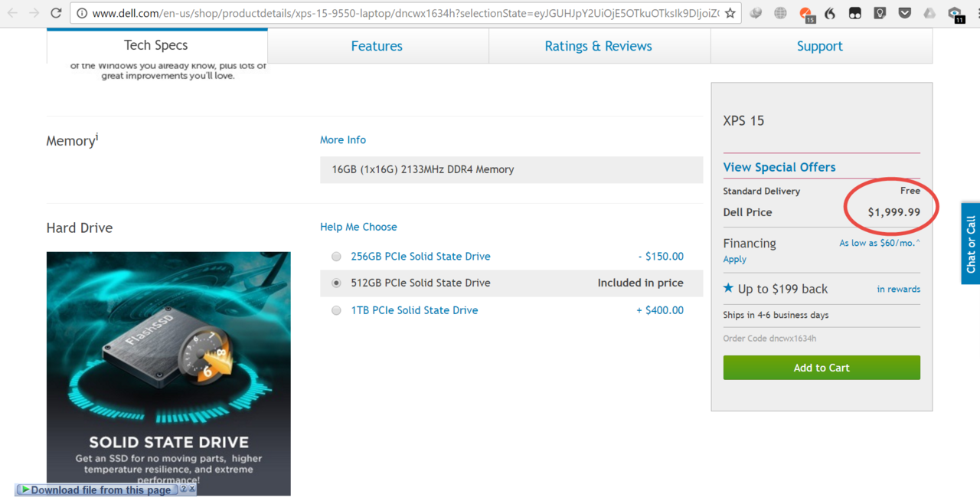Image resolution: width=980 pixels, height=501 pixels.
Task: Go back using the browser back arrow
Action: (x=12, y=13)
